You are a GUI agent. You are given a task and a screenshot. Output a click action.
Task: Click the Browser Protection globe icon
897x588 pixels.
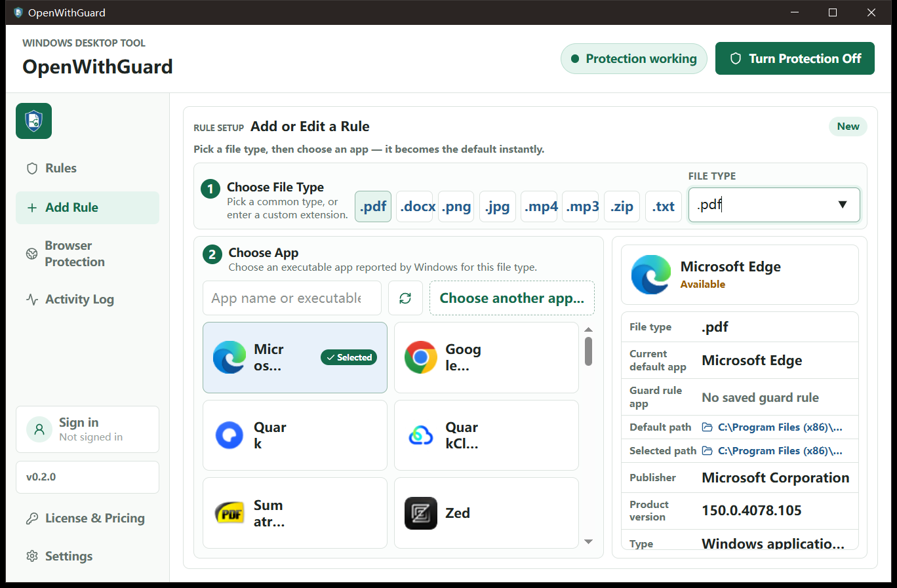31,254
